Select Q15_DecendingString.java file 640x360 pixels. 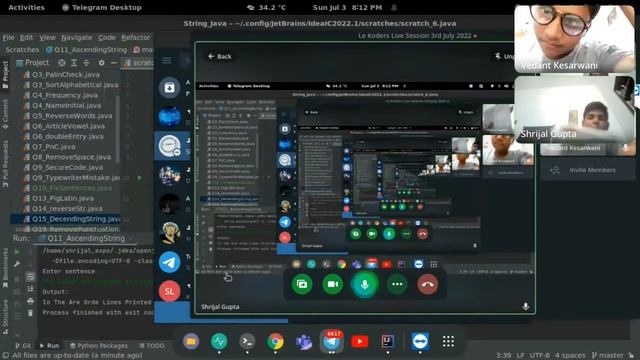pos(66,219)
